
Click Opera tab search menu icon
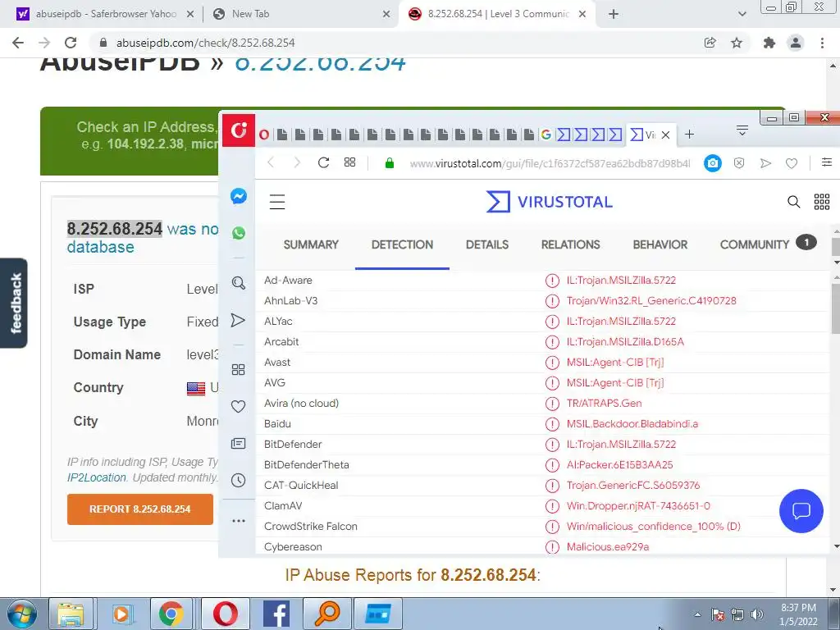[742, 130]
